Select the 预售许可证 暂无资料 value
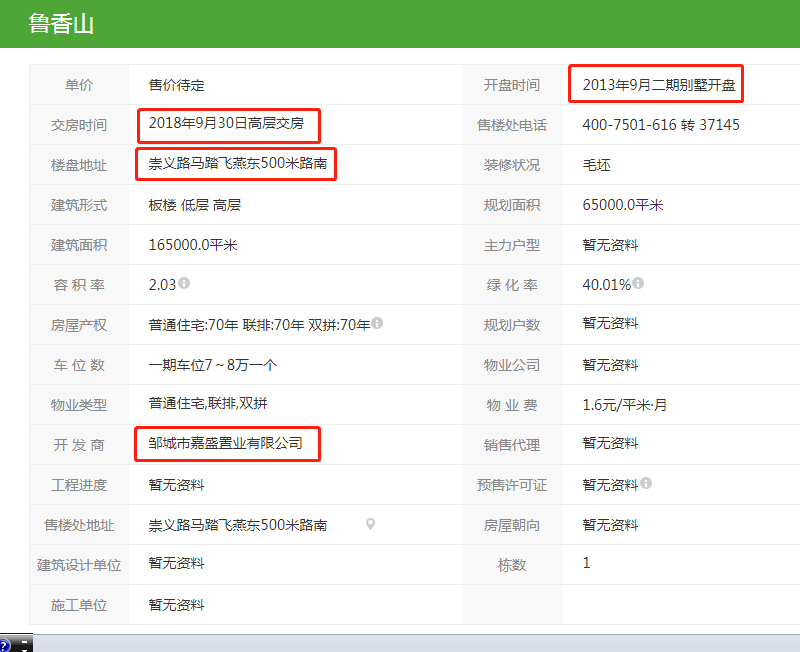The width and height of the screenshot is (800, 652). pyautogui.click(x=610, y=485)
